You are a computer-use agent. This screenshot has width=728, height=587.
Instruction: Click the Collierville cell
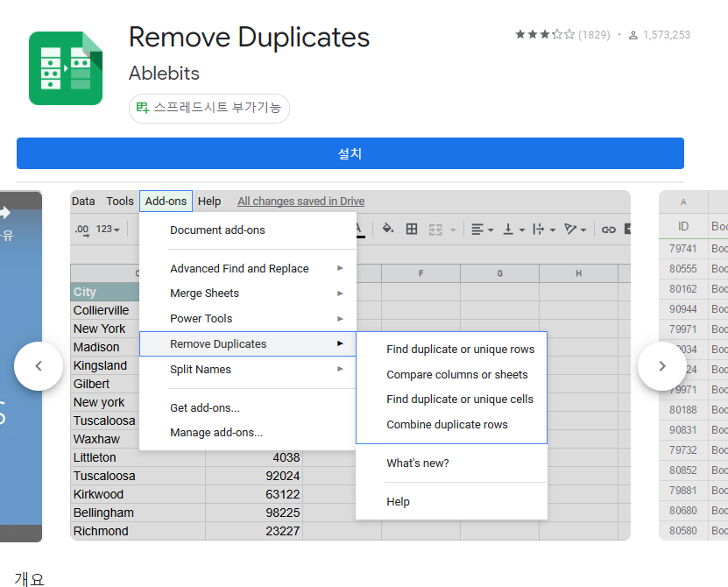coord(105,310)
